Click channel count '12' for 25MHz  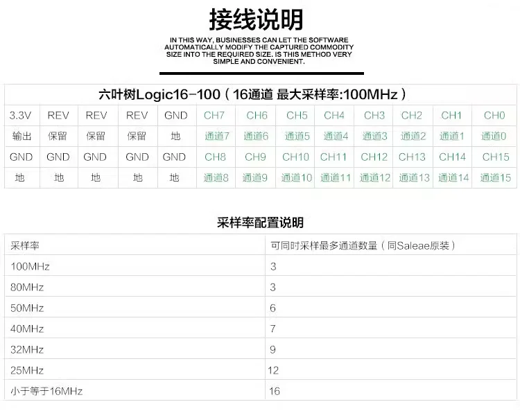(273, 370)
